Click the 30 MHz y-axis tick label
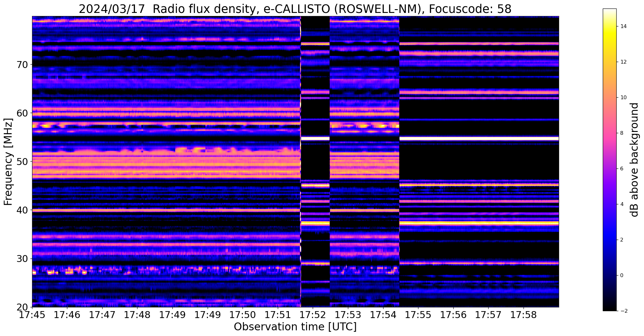 click(x=23, y=259)
